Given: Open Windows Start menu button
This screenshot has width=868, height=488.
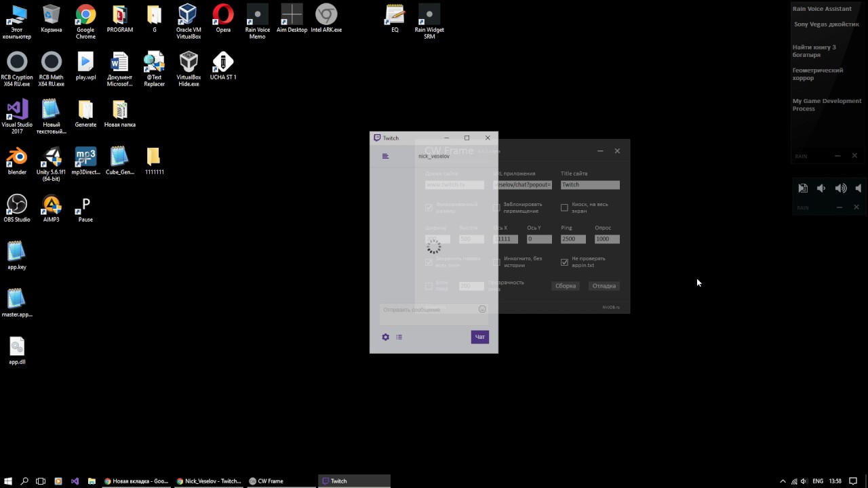Looking at the screenshot, I should 8,481.
